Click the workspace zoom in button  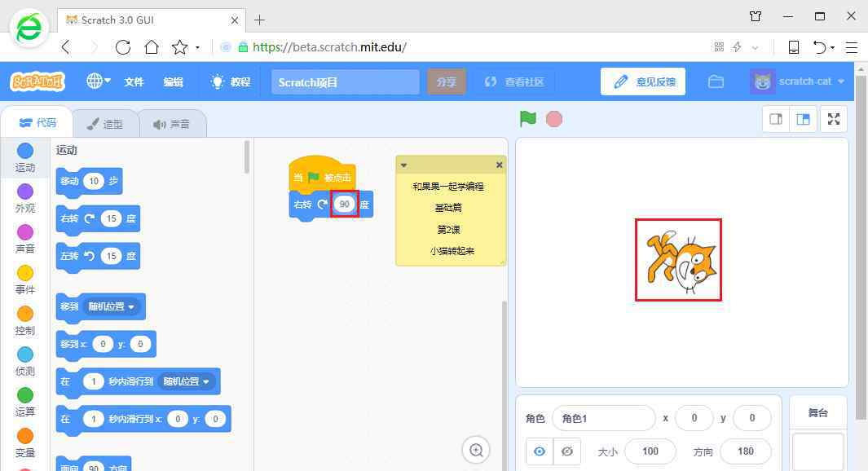(x=476, y=450)
